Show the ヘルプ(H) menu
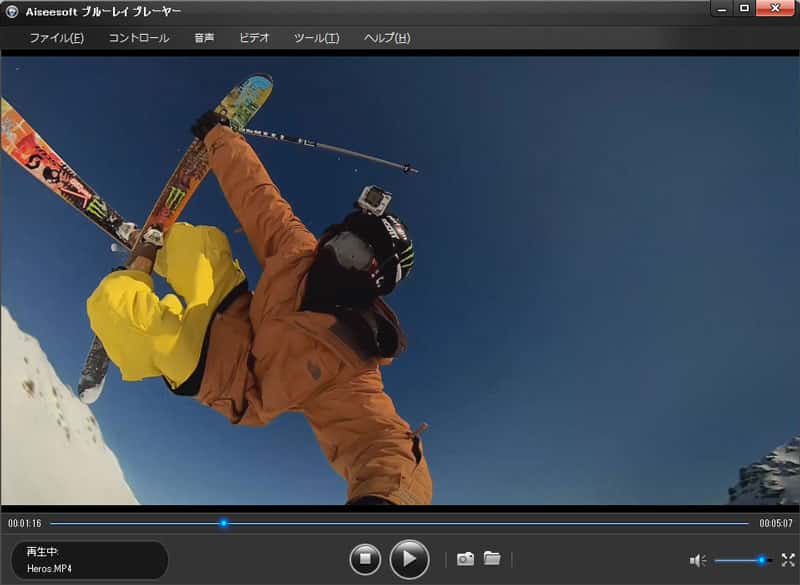 [x=386, y=38]
